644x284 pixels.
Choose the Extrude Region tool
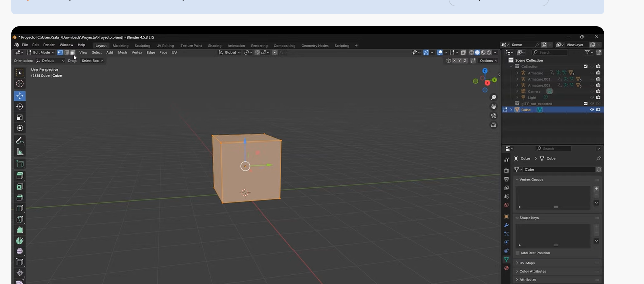[x=20, y=176]
